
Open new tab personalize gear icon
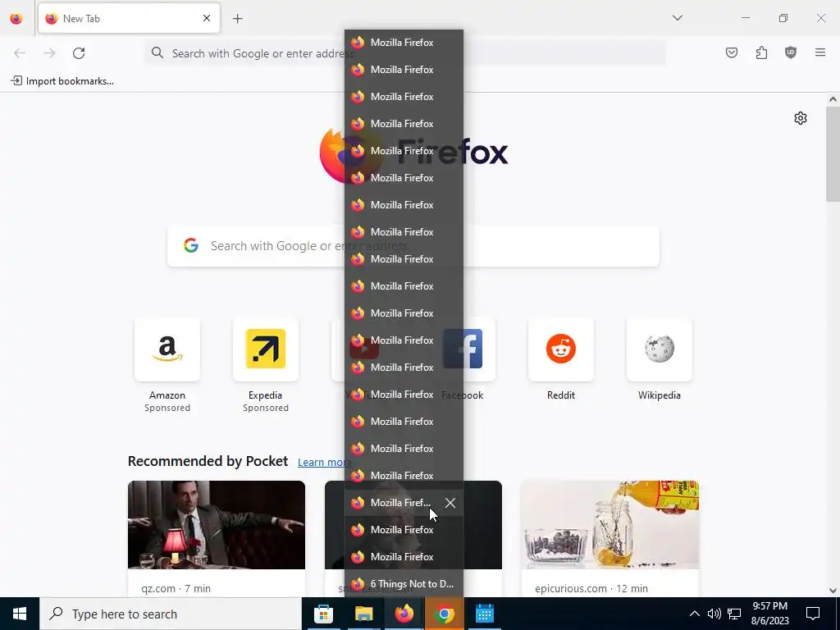(x=801, y=118)
